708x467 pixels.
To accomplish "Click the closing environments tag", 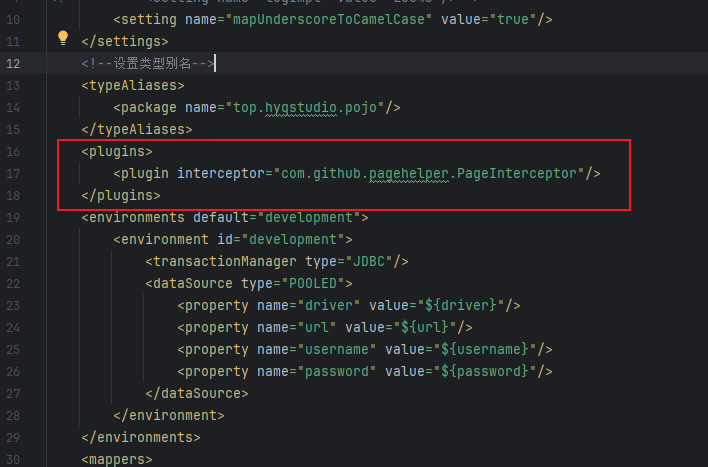I will 140,438.
